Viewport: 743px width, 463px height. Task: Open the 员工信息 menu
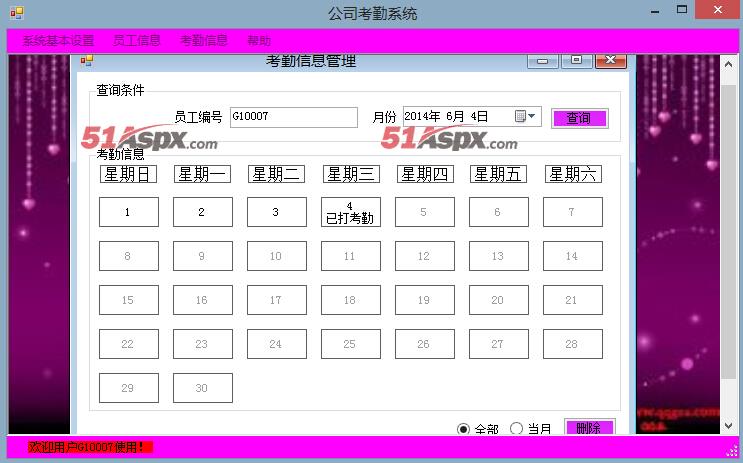[x=136, y=41]
